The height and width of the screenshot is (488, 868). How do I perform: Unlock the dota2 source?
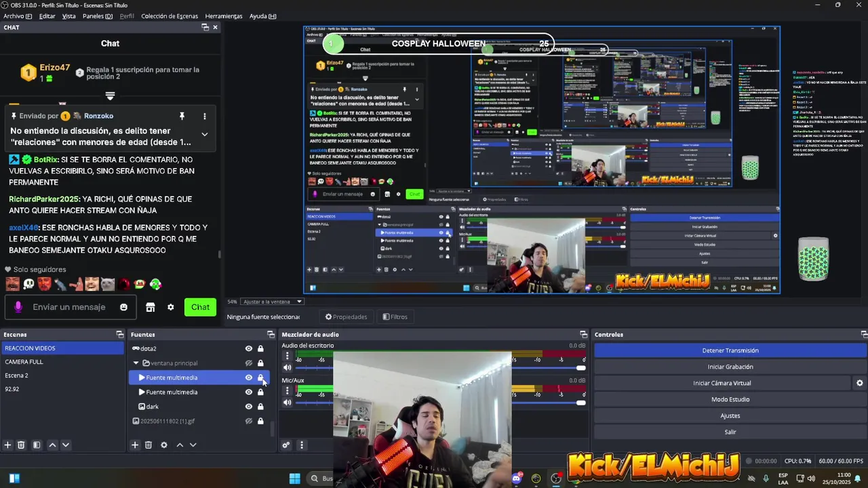pos(260,348)
